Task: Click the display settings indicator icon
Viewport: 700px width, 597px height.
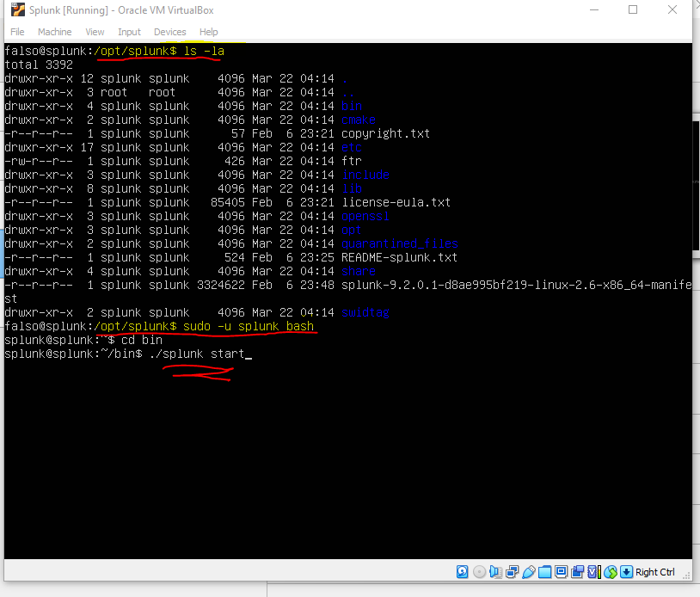Action: (562, 572)
